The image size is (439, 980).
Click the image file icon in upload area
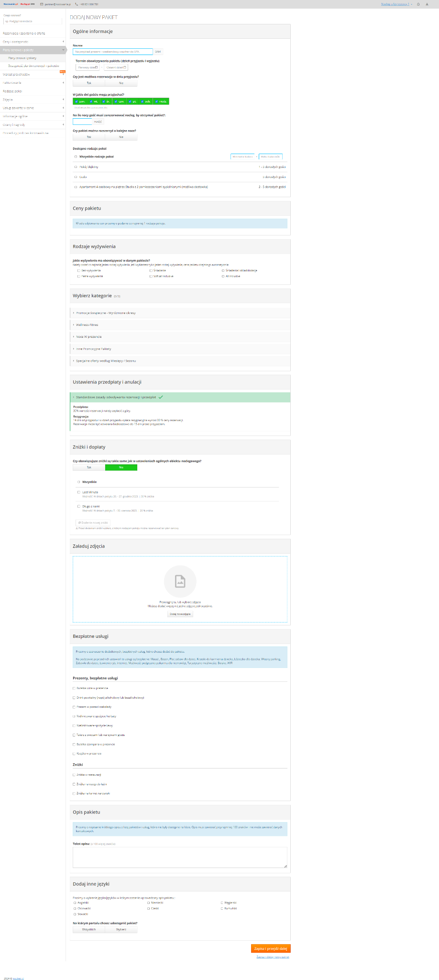pyautogui.click(x=180, y=581)
